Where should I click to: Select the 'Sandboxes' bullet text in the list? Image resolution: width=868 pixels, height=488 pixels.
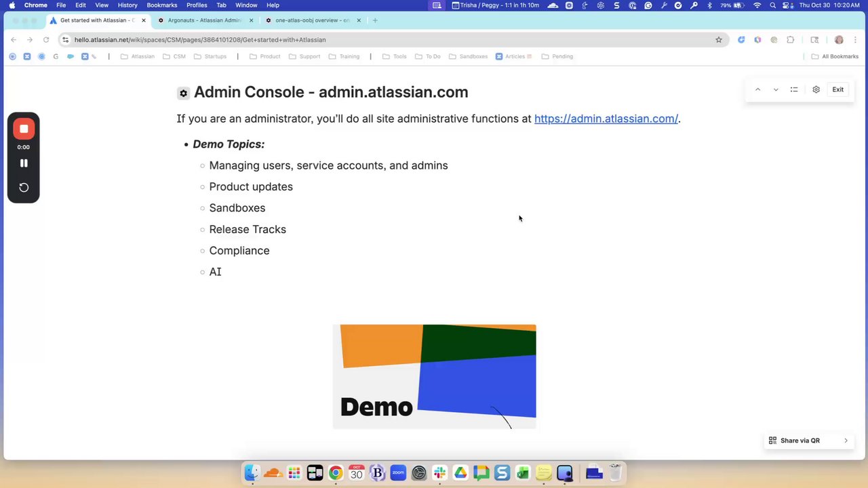[x=237, y=208]
